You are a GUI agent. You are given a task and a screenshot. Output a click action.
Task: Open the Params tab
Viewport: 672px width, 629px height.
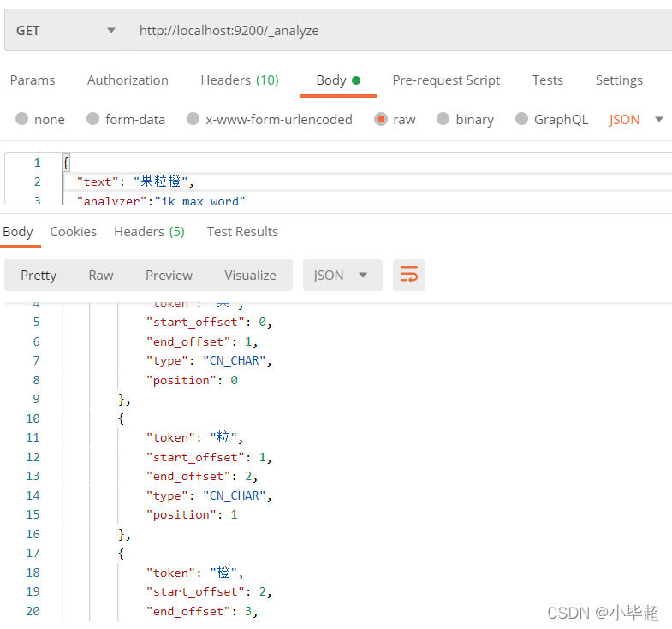coord(33,80)
